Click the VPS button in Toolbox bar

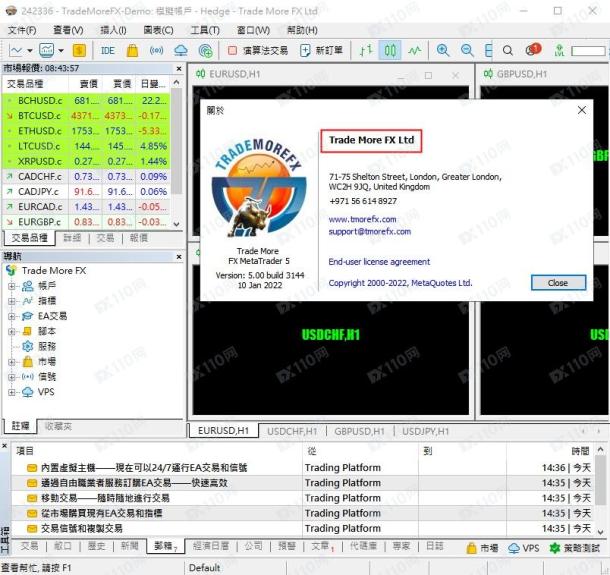tap(523, 548)
